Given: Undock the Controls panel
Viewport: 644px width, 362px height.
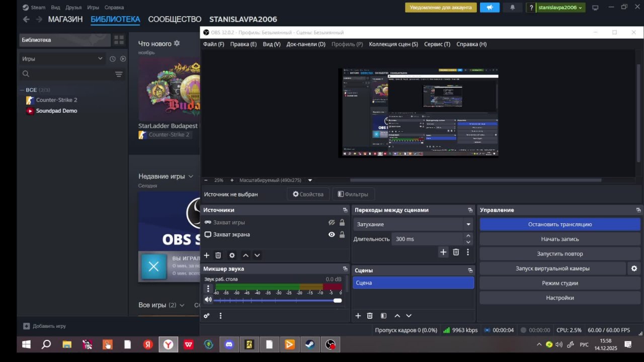Looking at the screenshot, I should pyautogui.click(x=638, y=210).
